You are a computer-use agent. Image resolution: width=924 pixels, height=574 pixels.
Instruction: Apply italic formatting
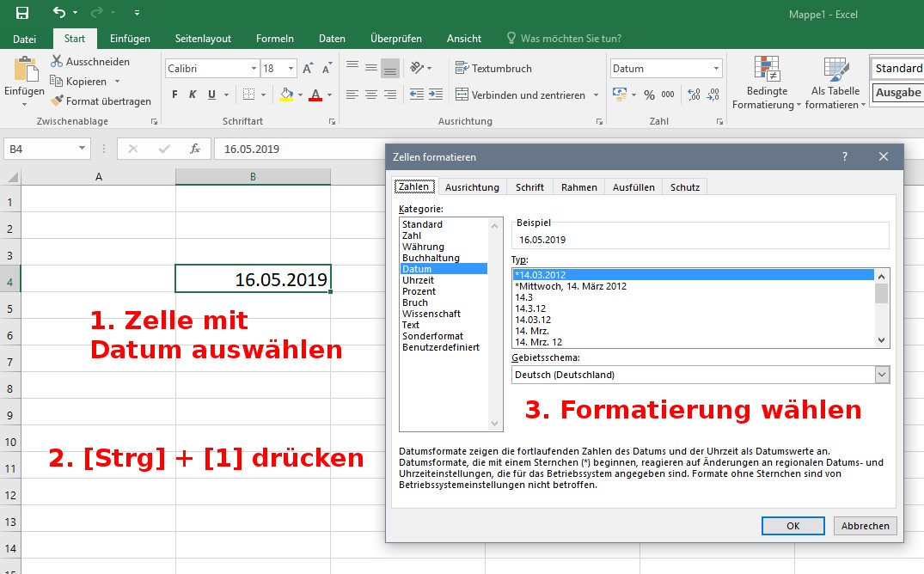coord(193,94)
